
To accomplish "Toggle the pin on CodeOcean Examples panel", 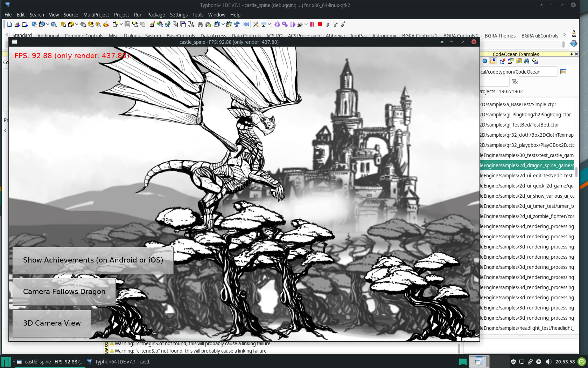I will [572, 54].
